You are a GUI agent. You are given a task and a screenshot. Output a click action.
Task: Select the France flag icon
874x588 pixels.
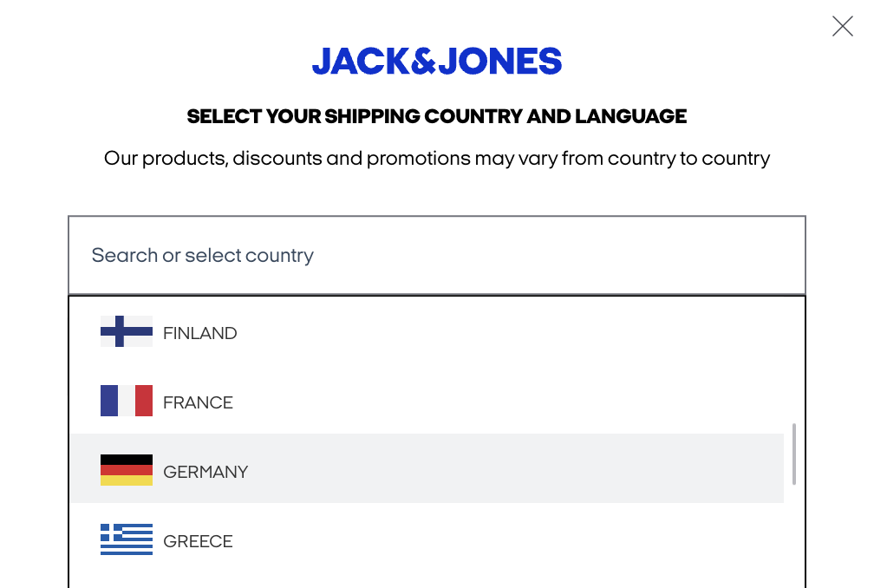pos(127,400)
